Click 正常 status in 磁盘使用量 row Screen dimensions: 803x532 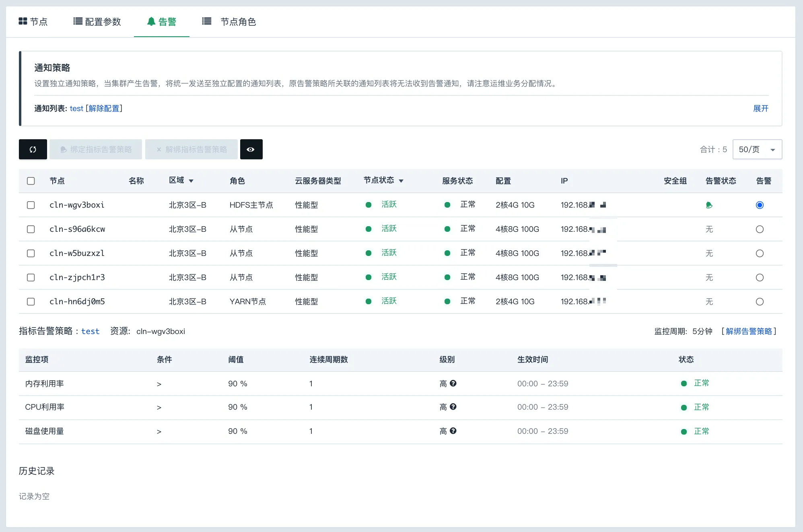pyautogui.click(x=701, y=431)
